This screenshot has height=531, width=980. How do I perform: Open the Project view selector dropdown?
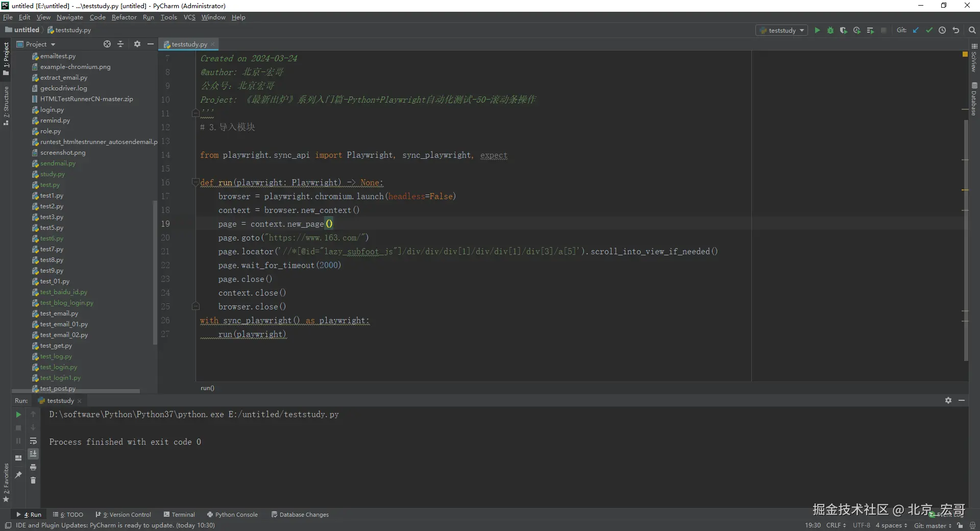click(x=36, y=44)
